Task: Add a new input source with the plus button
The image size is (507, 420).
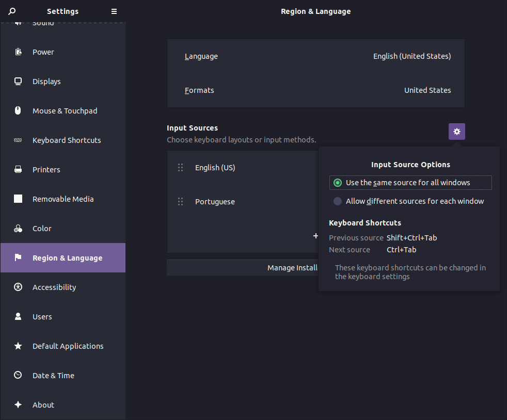Action: 315,236
